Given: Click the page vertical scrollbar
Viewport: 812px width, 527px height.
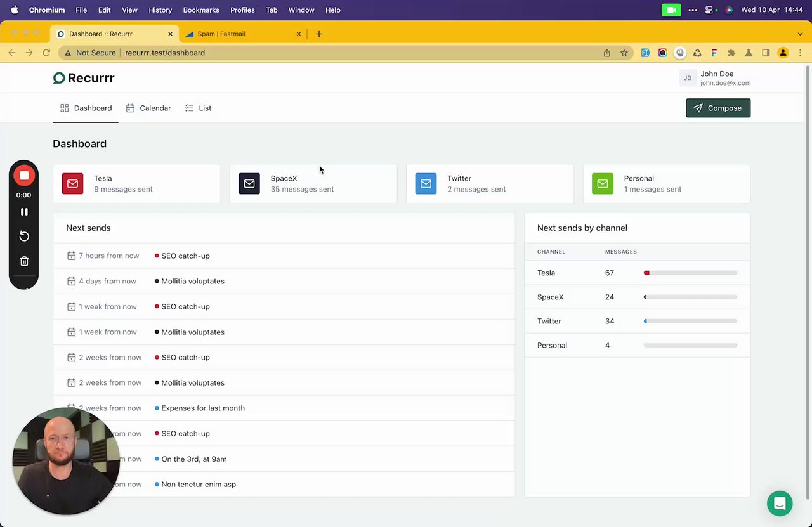Looking at the screenshot, I should click(x=808, y=283).
